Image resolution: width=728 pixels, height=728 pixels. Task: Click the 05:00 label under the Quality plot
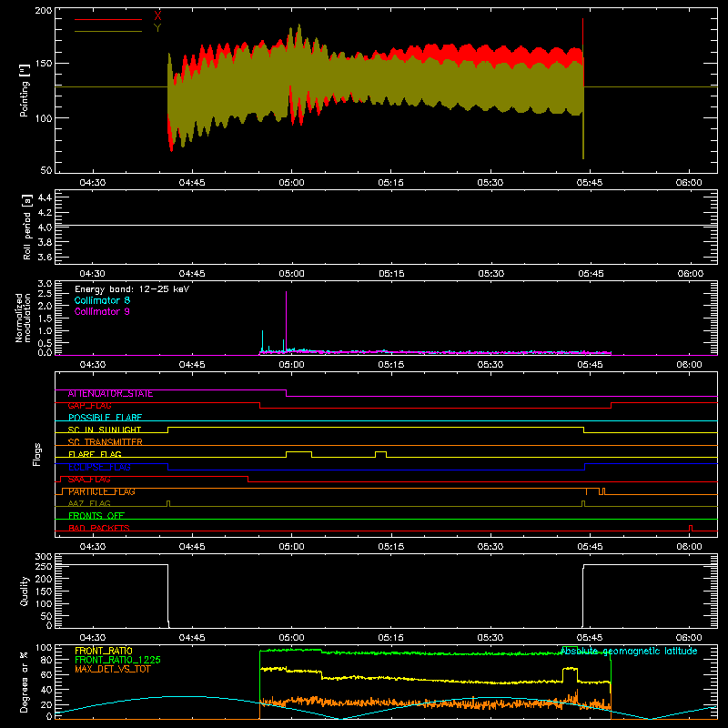(x=291, y=638)
